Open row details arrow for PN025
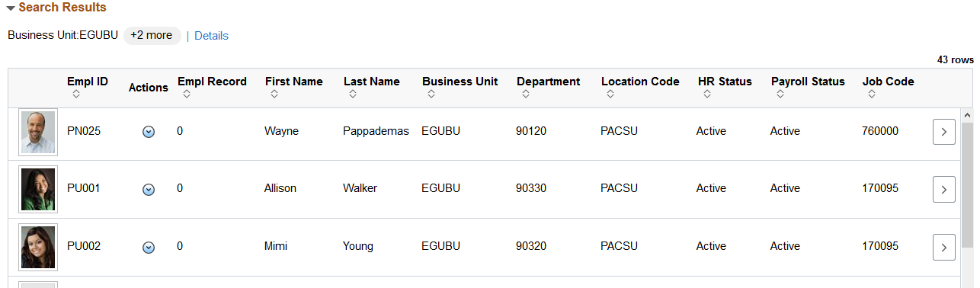This screenshot has height=288, width=980. coord(943,132)
